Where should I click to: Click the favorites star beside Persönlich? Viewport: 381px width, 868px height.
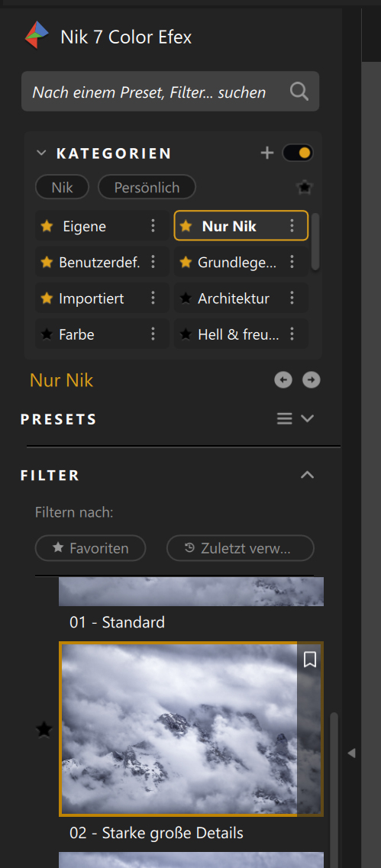click(x=303, y=188)
